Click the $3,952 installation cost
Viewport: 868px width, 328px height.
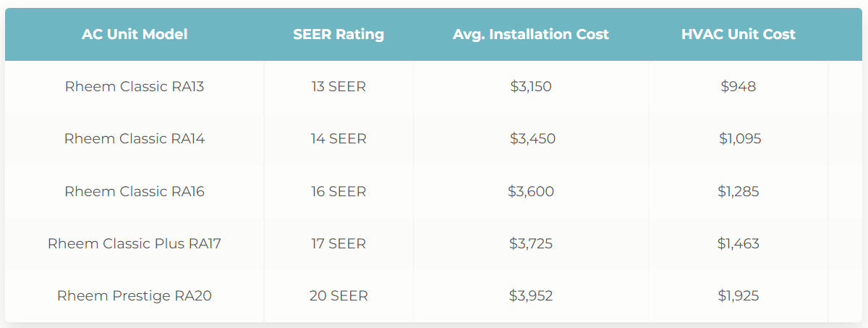click(531, 296)
